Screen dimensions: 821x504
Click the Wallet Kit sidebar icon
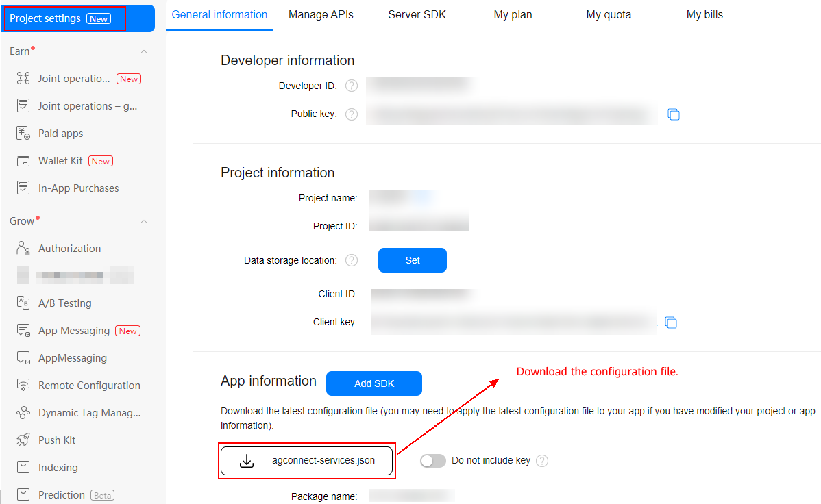pos(23,161)
